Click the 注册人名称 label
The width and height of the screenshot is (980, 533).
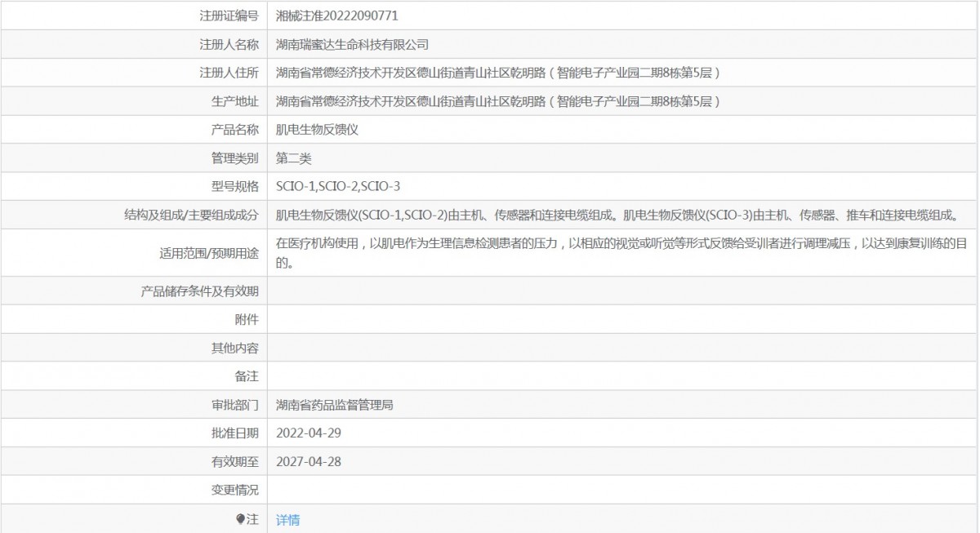(x=229, y=44)
